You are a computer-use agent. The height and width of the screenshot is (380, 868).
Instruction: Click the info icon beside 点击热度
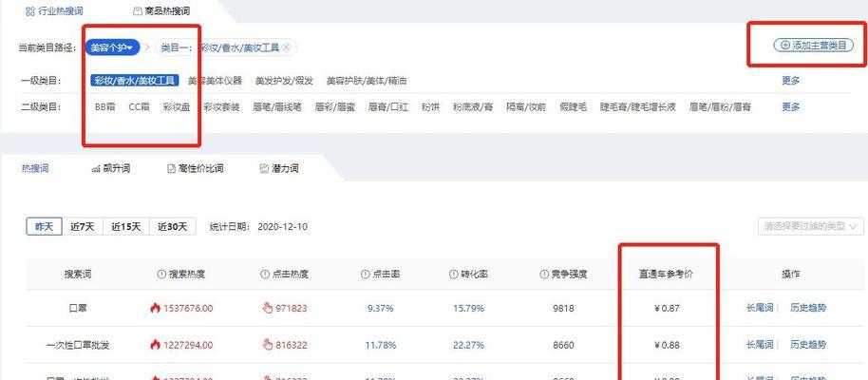(x=264, y=275)
